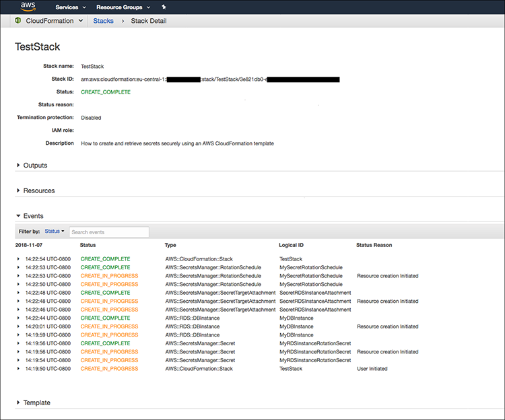
Task: Expand the 14:22:44 MyDBInstance event row
Action: 18,318
